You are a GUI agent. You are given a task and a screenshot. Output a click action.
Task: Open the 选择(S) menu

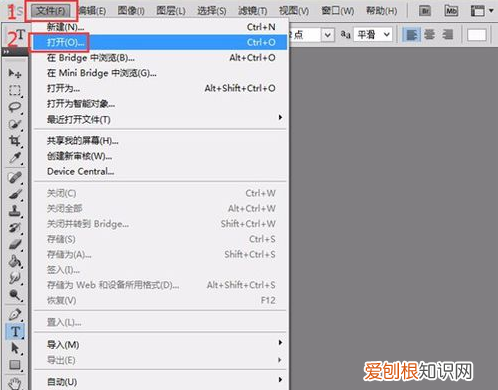(x=212, y=11)
